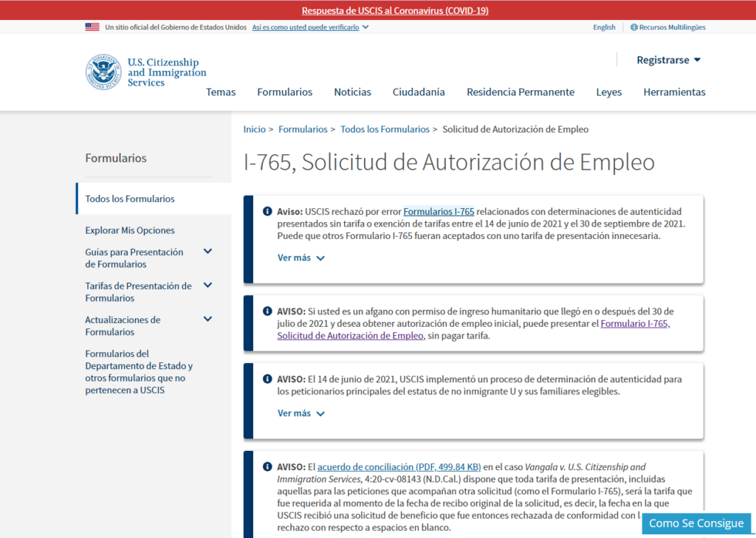Image resolution: width=756 pixels, height=538 pixels.
Task: Go to Noticias menu
Action: click(x=352, y=92)
